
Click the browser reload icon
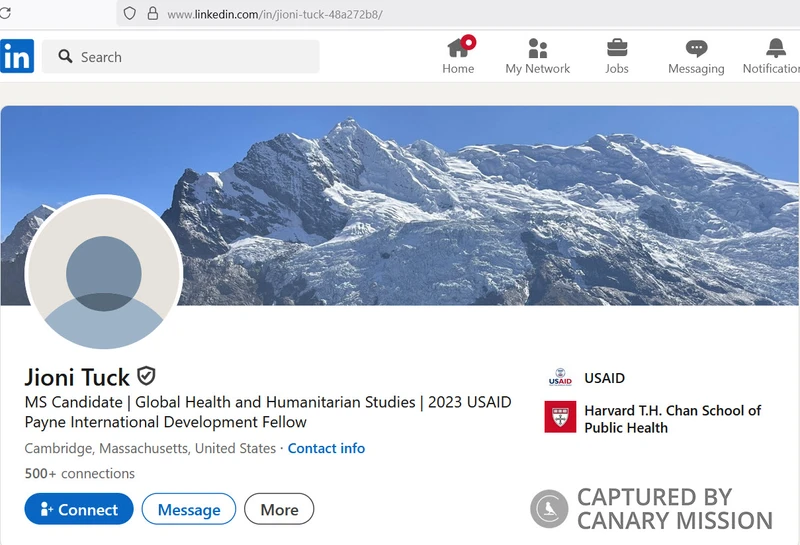point(5,14)
